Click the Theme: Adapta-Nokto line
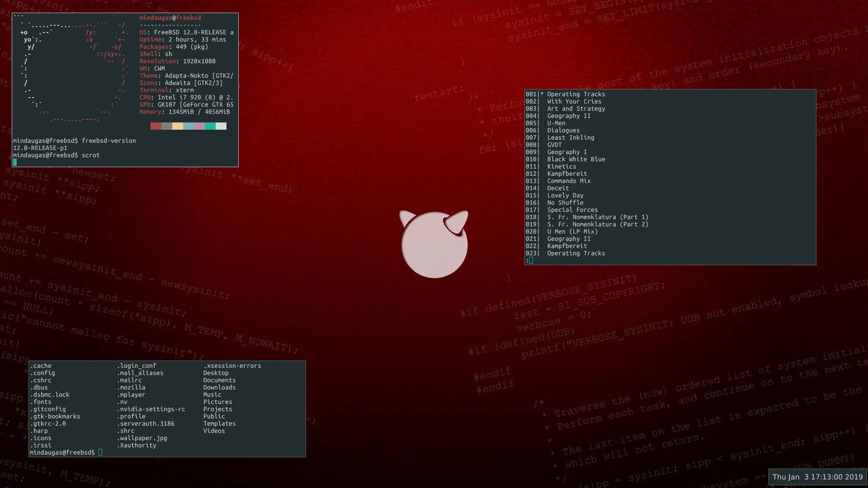This screenshot has height=488, width=868. [186, 76]
